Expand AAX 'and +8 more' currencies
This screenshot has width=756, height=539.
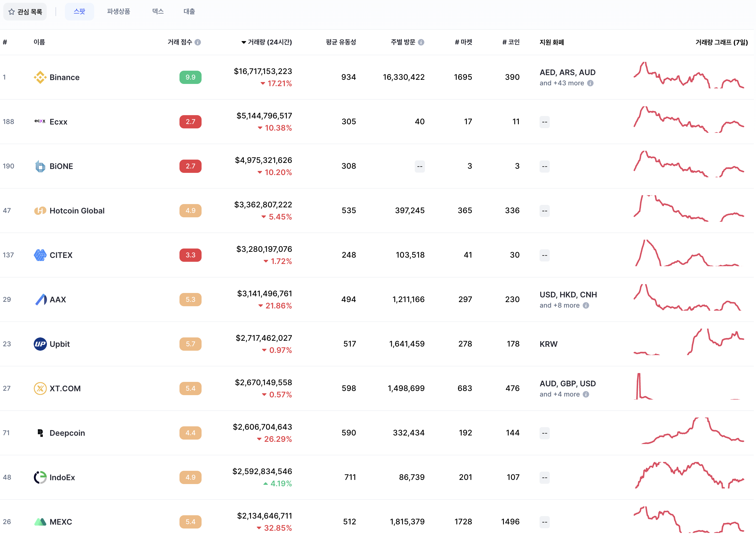pos(559,305)
